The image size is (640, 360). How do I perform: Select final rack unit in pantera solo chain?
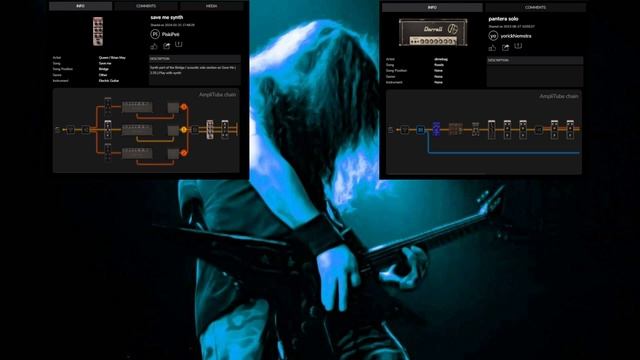(570, 130)
